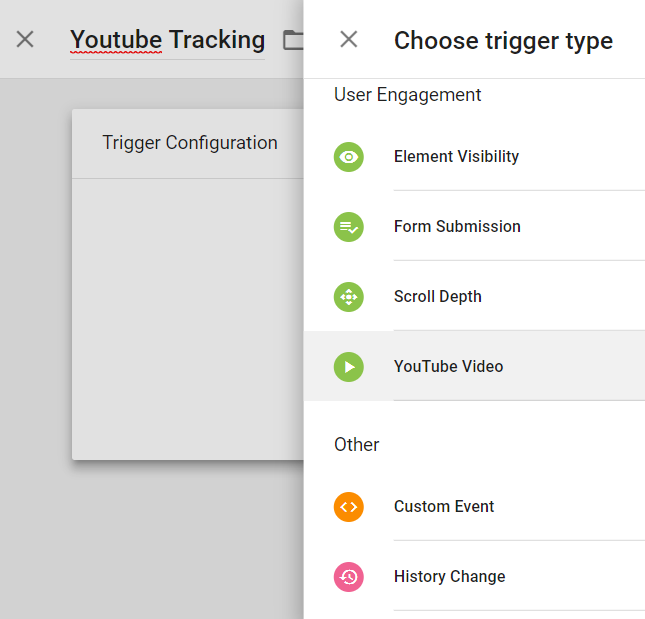Choose Custom Event trigger type
The image size is (645, 619).
444,507
